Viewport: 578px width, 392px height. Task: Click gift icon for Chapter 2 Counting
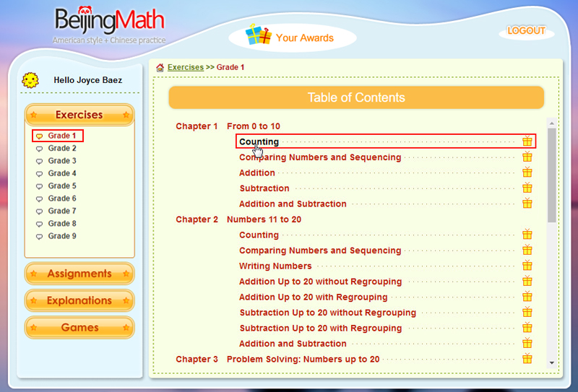click(527, 235)
